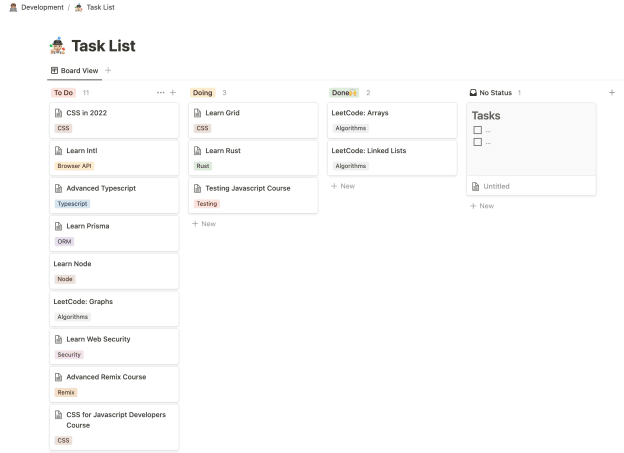
Task: Open the Advanced Typescript card
Action: 114,195
